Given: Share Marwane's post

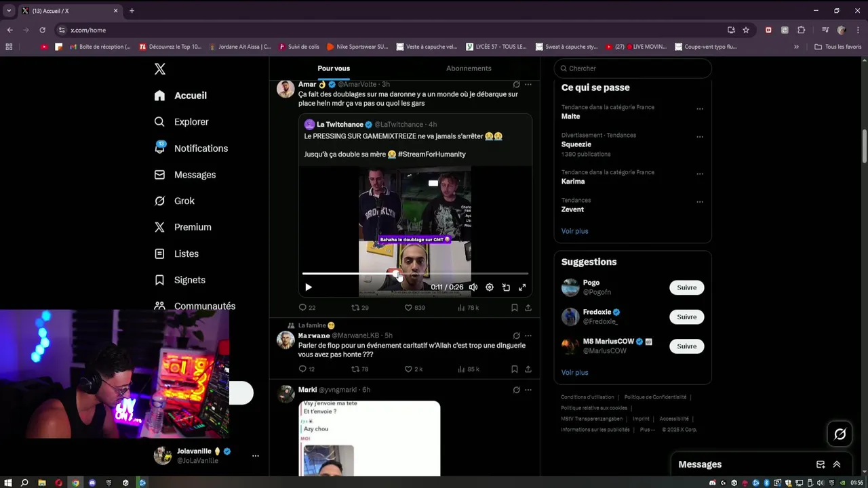Looking at the screenshot, I should point(528,369).
